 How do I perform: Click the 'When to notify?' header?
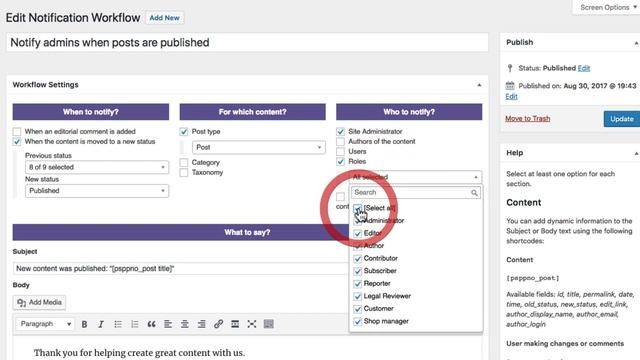91,112
